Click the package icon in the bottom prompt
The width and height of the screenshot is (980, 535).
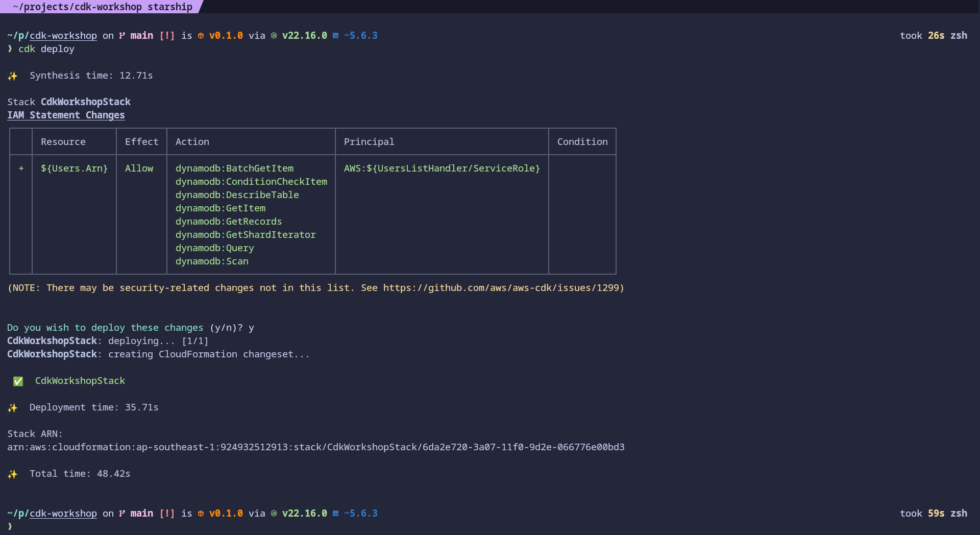(x=201, y=514)
